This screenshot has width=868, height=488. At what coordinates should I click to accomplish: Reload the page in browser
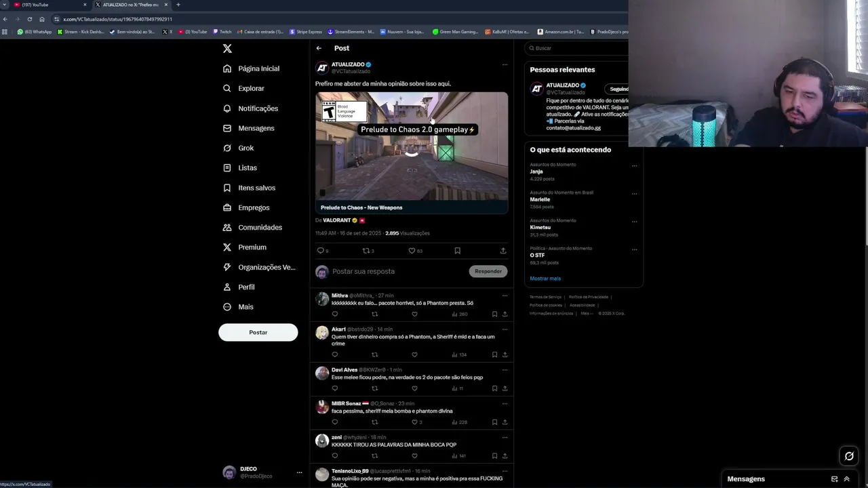click(x=29, y=19)
